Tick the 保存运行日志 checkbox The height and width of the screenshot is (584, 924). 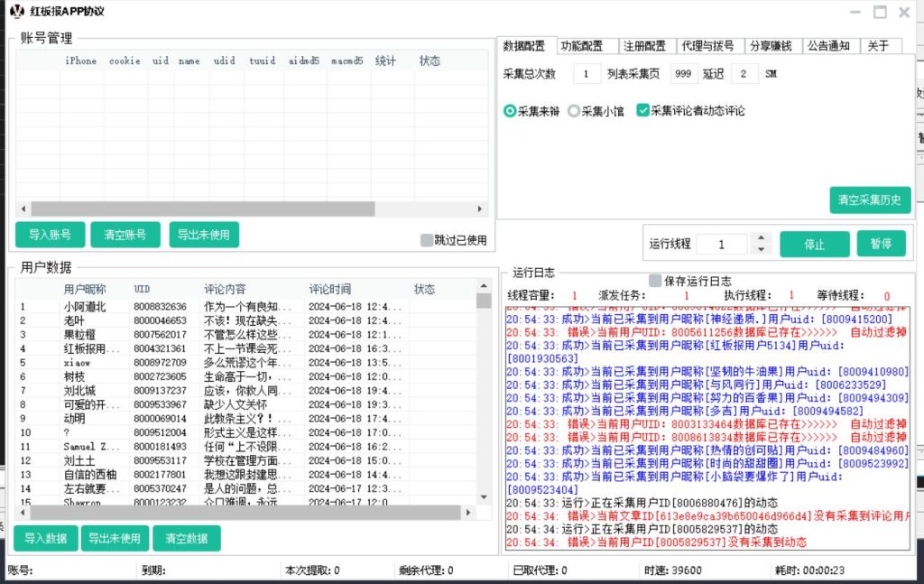pyautogui.click(x=656, y=281)
